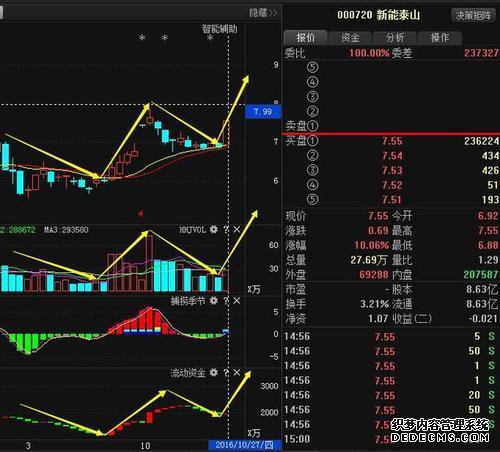Screen dimensions: 500x452
Task: Select the 7.99 price marker
Action: (263, 112)
